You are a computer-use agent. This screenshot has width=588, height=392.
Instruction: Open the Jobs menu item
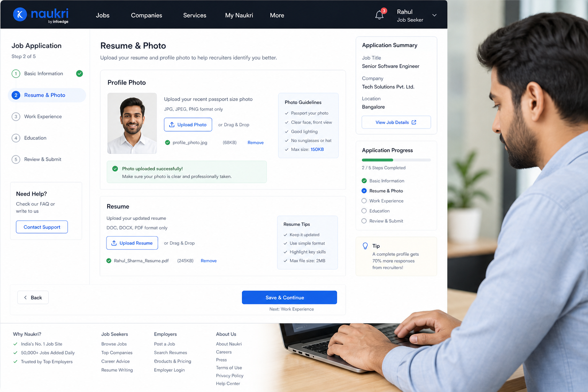103,15
